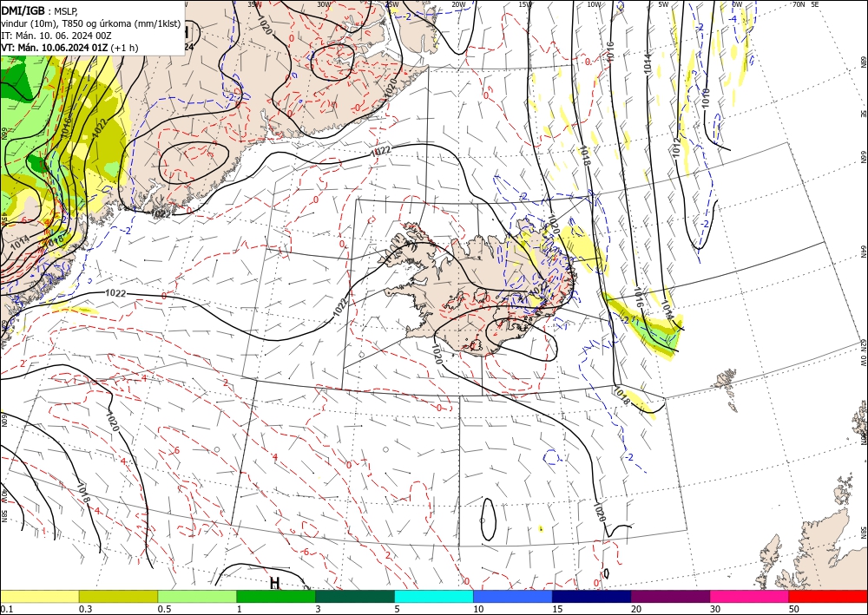Click the 'VT: Mán. 10.06.2024 01Z' valid time
This screenshot has width=868, height=615.
click(x=54, y=48)
